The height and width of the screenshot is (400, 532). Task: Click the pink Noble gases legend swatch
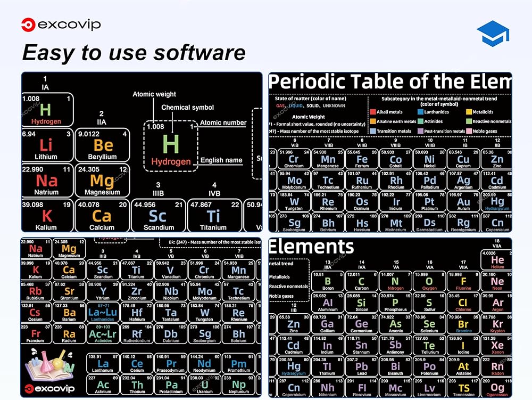tap(469, 131)
